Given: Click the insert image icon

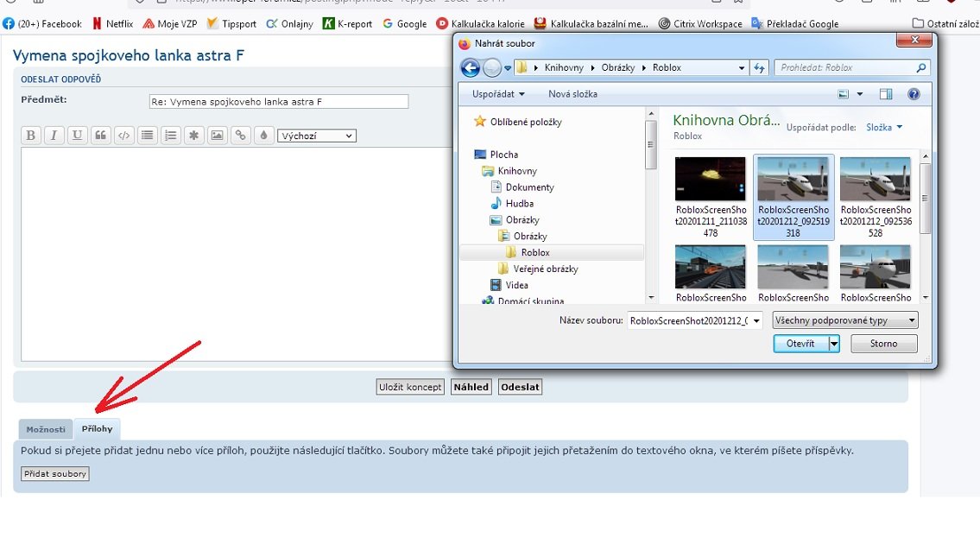Looking at the screenshot, I should pos(218,136).
